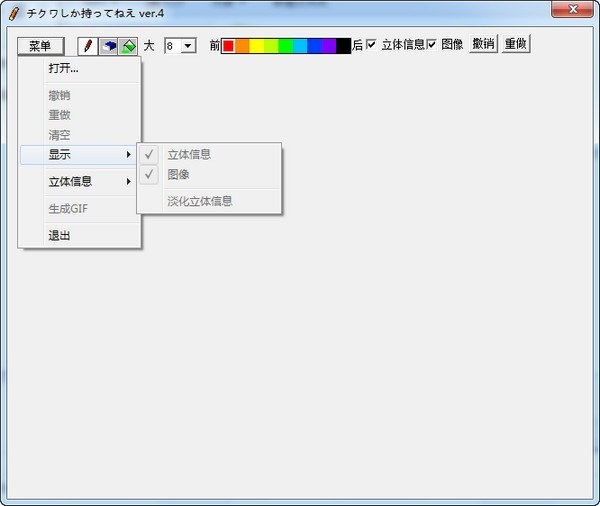Pick the black depth swatch

click(343, 46)
